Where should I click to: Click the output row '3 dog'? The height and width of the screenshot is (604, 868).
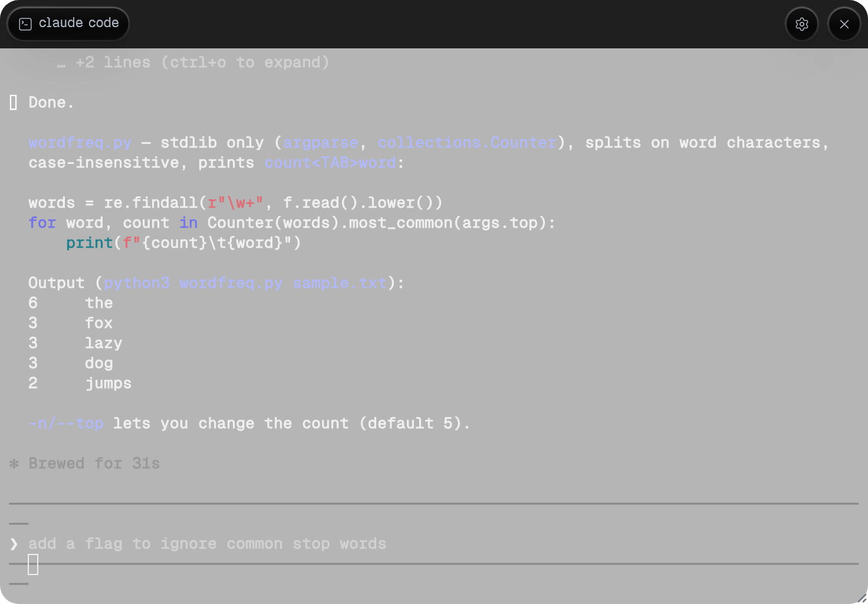coord(71,363)
